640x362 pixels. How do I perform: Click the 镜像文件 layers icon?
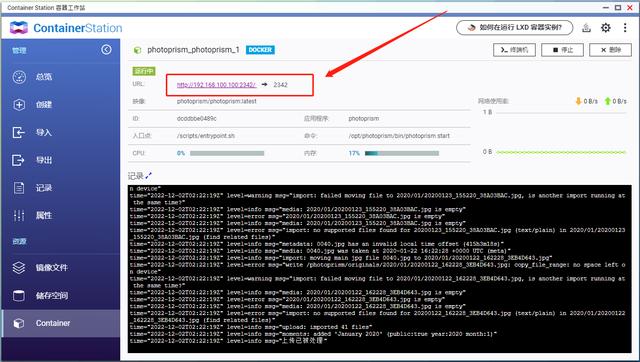click(x=19, y=268)
